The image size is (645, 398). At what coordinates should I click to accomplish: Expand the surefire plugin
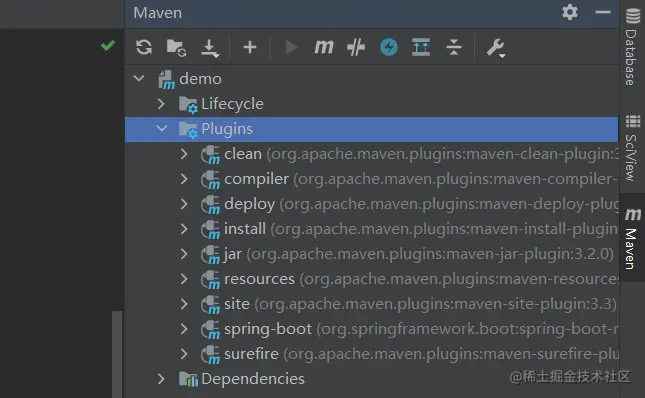point(184,354)
